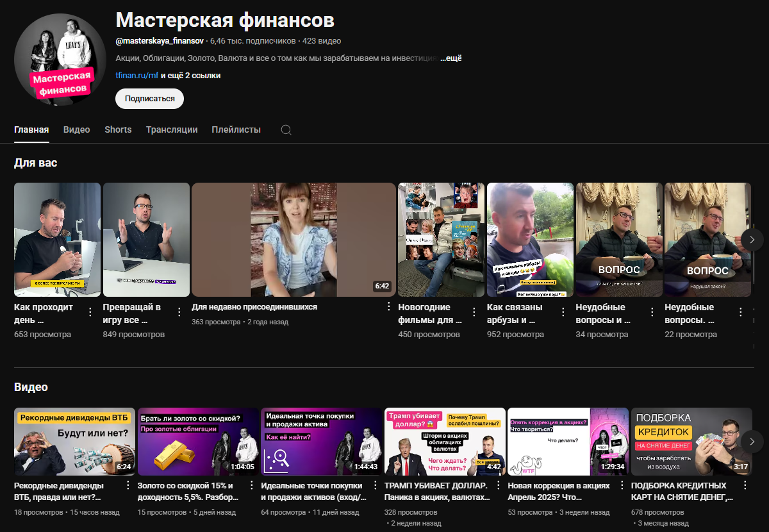Play the 'Рекордные дивиденды ВТБ' thumbnail

(x=74, y=442)
